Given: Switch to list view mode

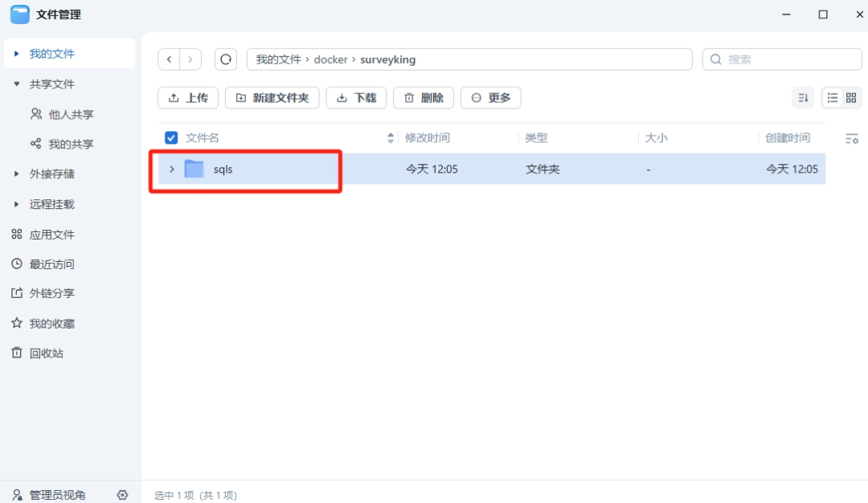Looking at the screenshot, I should click(833, 98).
